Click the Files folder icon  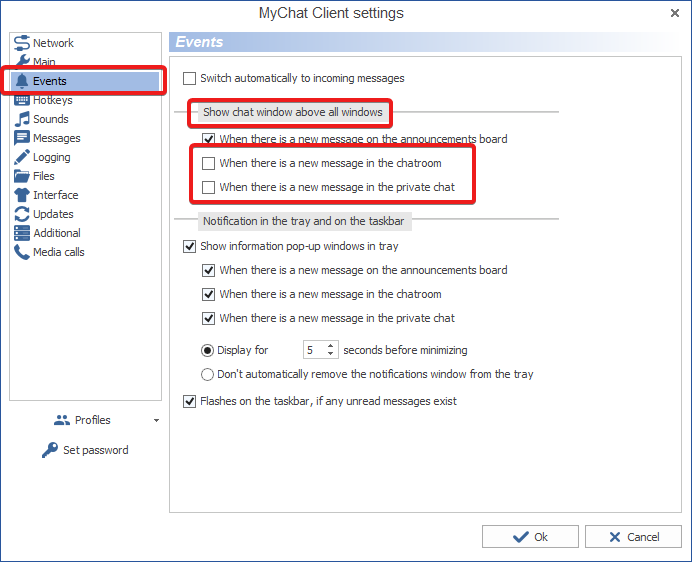click(22, 176)
